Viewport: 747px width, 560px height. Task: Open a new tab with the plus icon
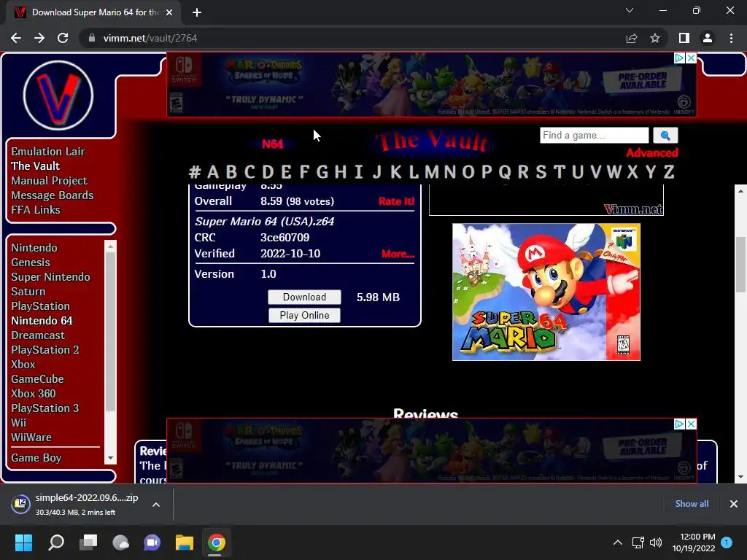[x=197, y=12]
